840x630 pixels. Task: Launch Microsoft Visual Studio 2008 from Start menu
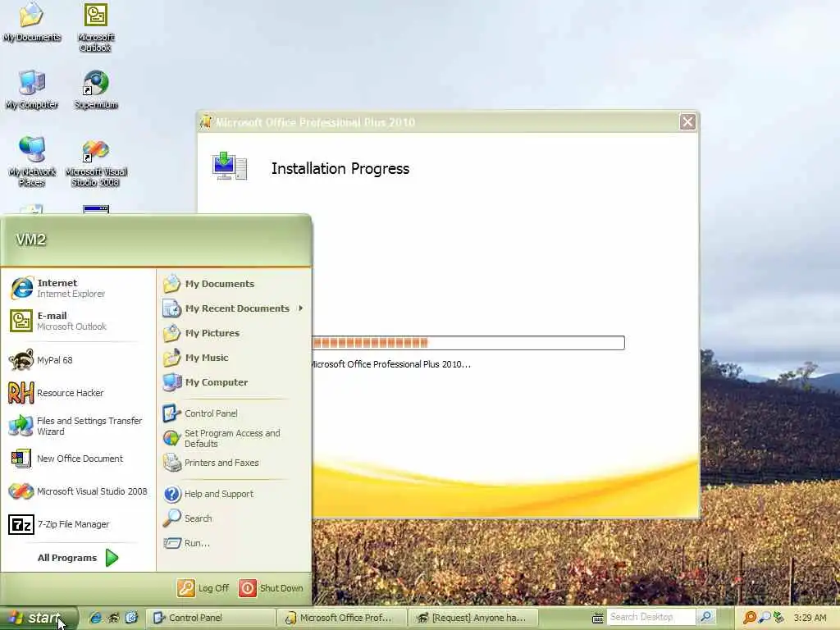(x=78, y=491)
